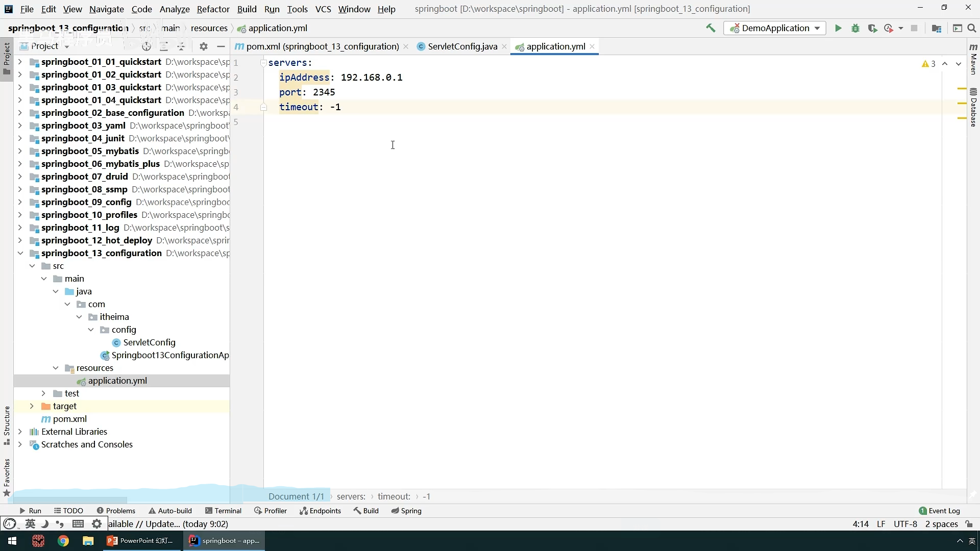Toggle the Database side panel
Screen dimensions: 980x551
pyautogui.click(x=973, y=107)
